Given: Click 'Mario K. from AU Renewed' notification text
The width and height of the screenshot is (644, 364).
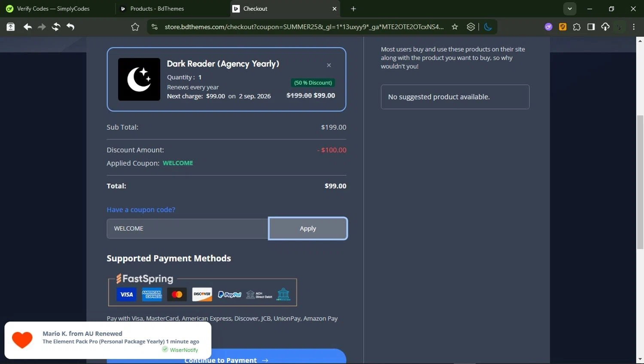Looking at the screenshot, I should 82,333.
